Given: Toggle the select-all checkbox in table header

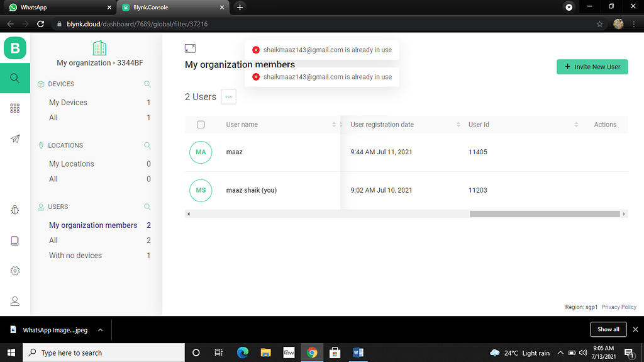Looking at the screenshot, I should click(x=201, y=125).
